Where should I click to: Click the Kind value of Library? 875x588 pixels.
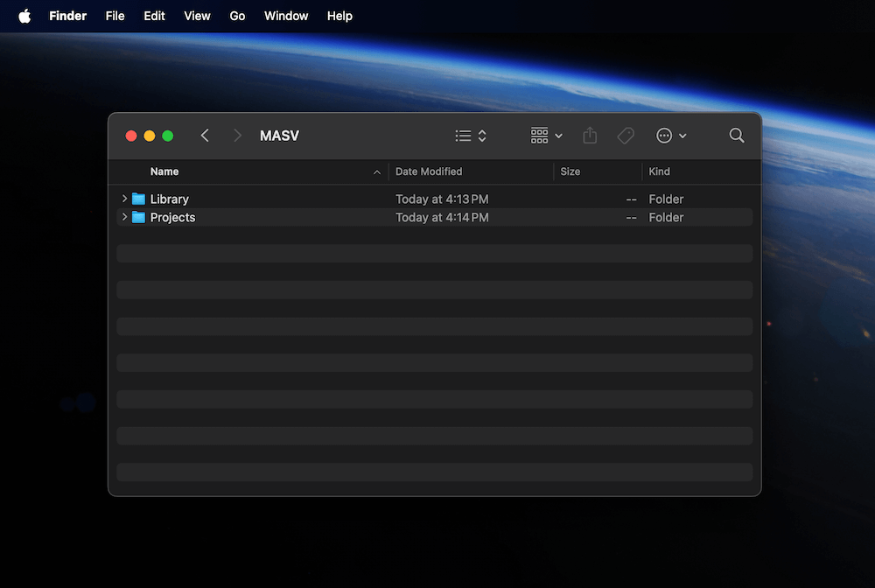(666, 199)
